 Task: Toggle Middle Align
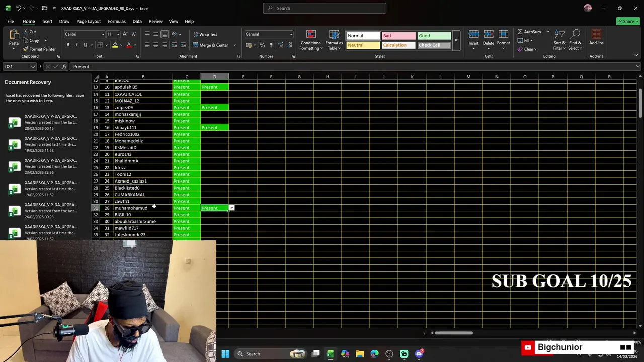(x=155, y=34)
